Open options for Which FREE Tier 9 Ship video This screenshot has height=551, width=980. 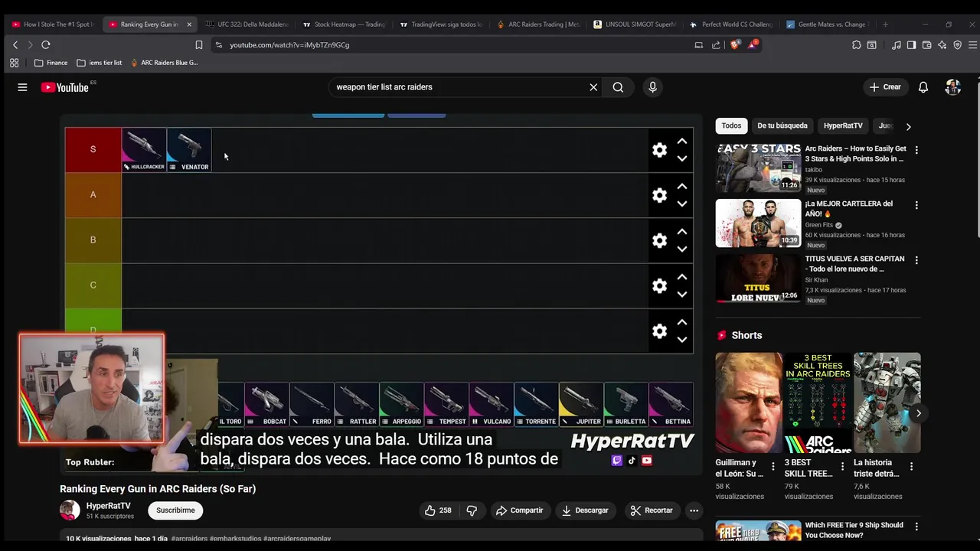(x=916, y=527)
